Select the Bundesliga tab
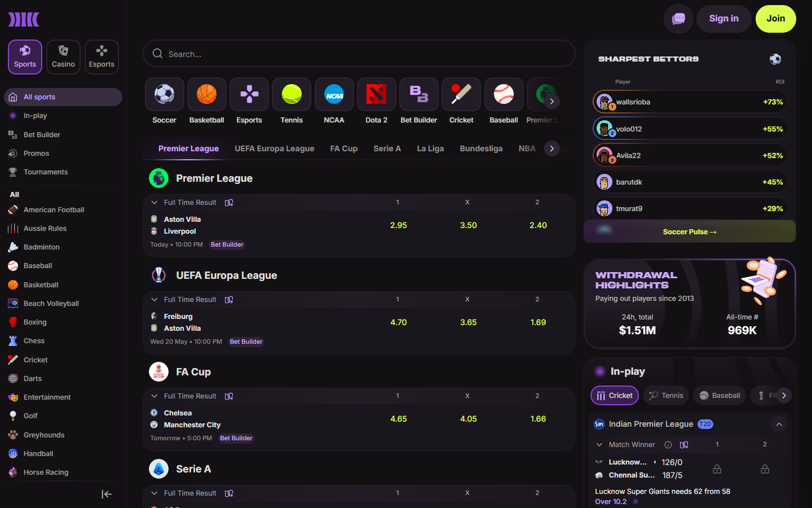Screen dimensions: 812x508 [x=481, y=148]
